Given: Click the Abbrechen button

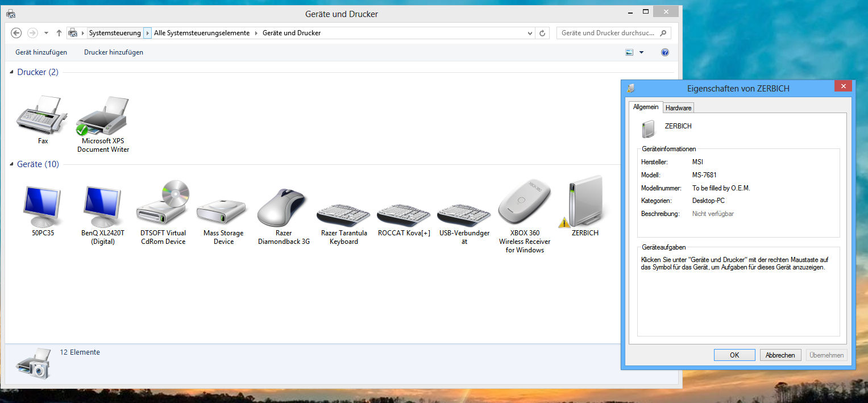Looking at the screenshot, I should [x=780, y=355].
